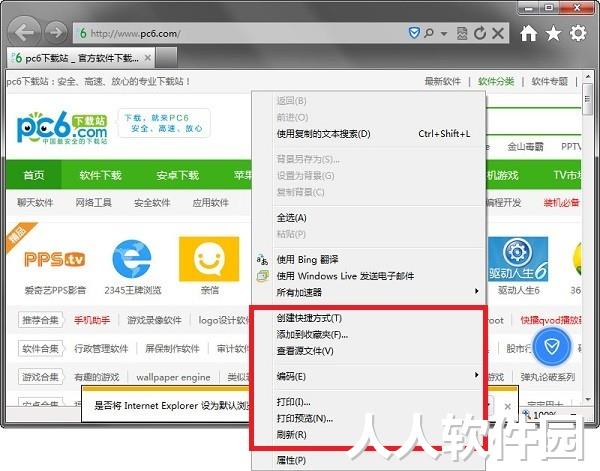Expand 所有加速器 submenu arrow
The height and width of the screenshot is (471, 600).
476,291
